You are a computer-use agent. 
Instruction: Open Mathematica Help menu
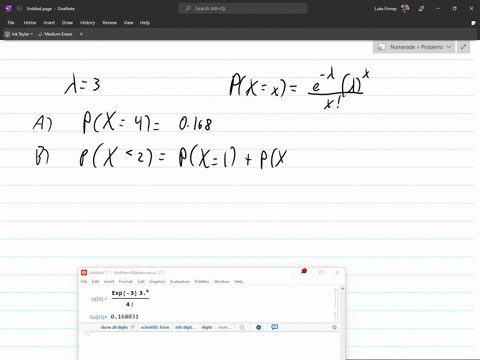tap(238, 281)
